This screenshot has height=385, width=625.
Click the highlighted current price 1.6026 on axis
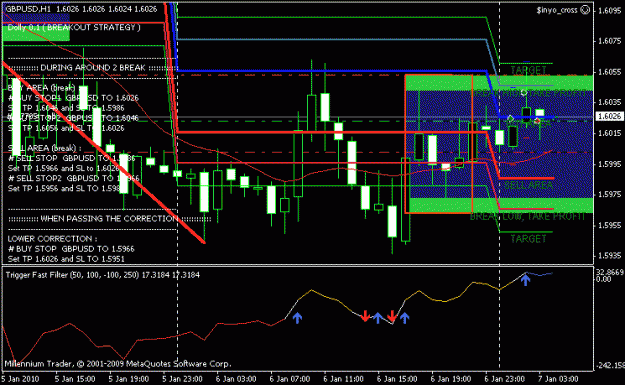pyautogui.click(x=609, y=116)
